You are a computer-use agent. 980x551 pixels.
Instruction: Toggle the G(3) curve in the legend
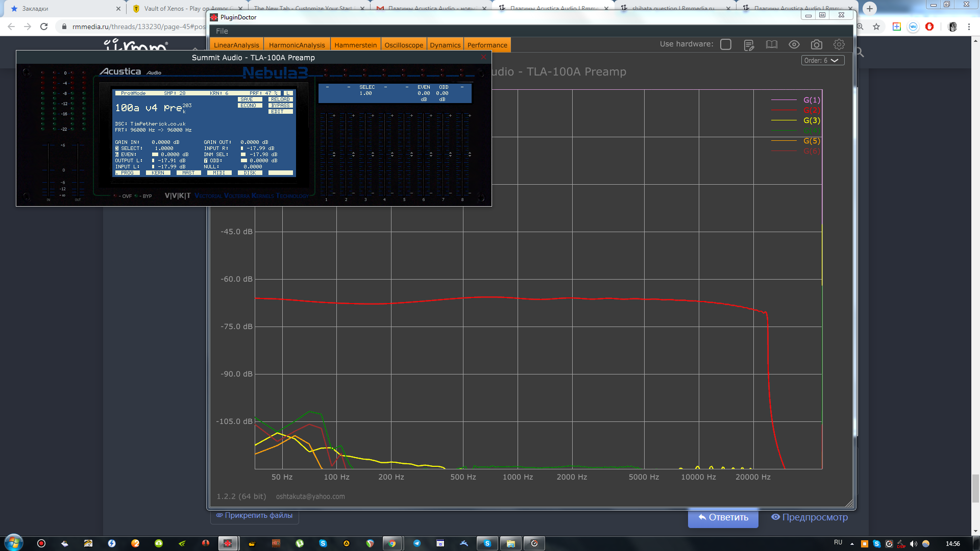pyautogui.click(x=812, y=120)
